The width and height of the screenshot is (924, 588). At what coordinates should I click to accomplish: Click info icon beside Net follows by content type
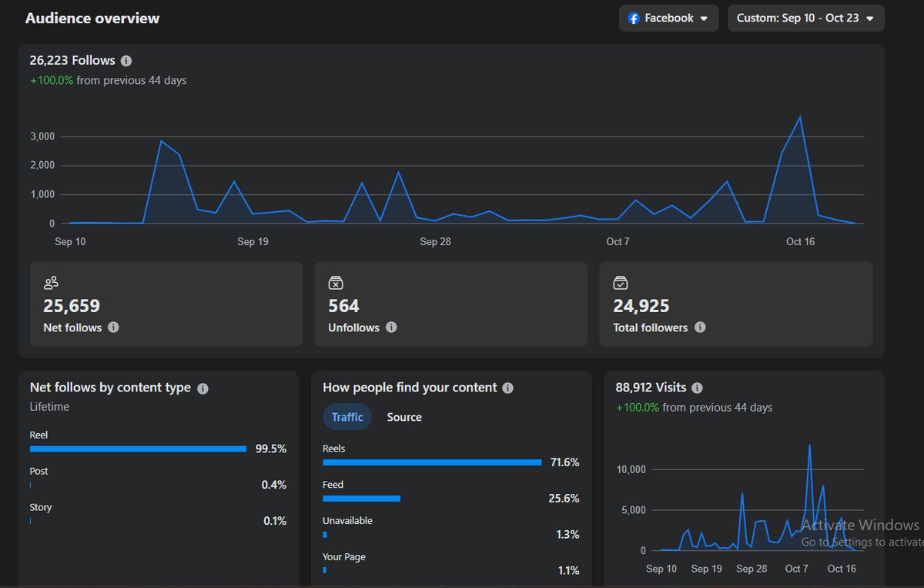tap(203, 388)
